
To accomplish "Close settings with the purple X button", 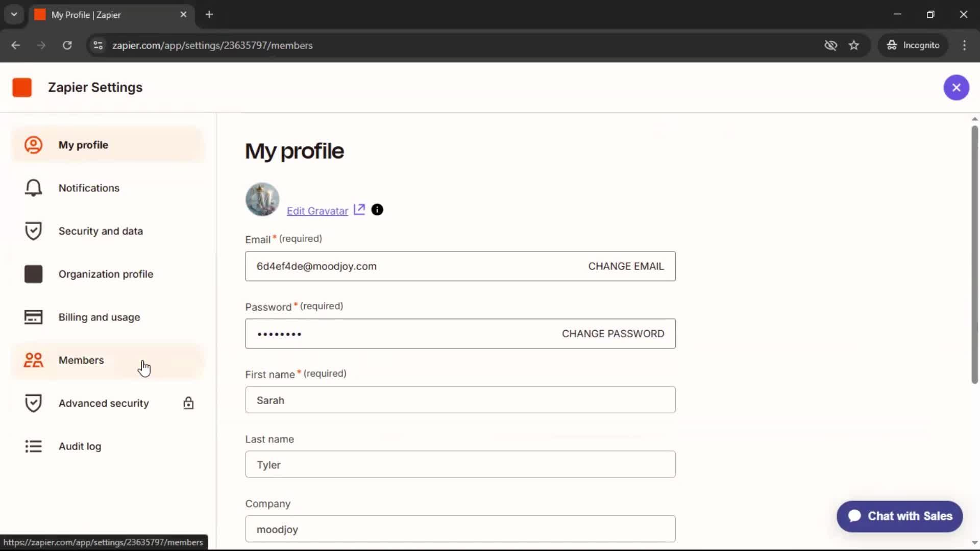I will click(x=956, y=87).
